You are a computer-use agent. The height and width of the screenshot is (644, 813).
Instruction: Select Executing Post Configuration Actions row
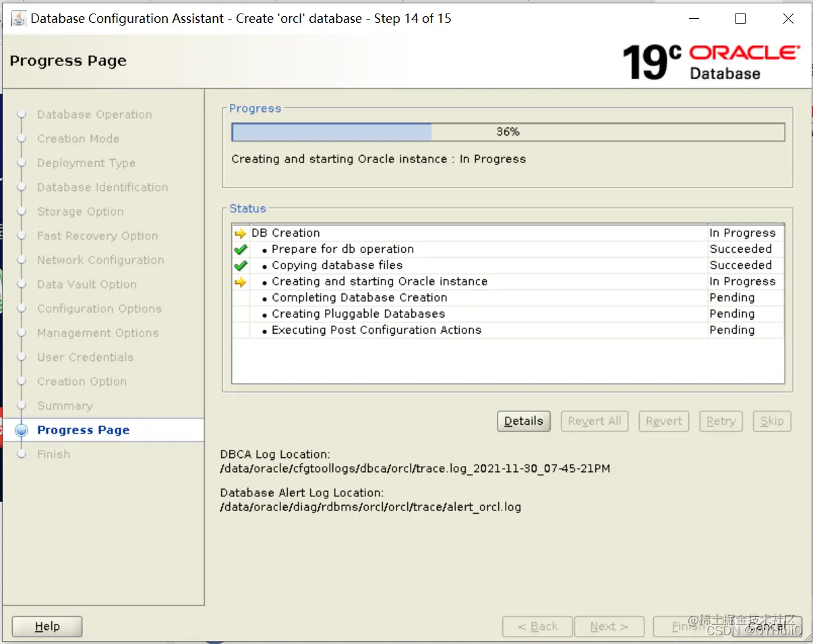[x=508, y=330]
